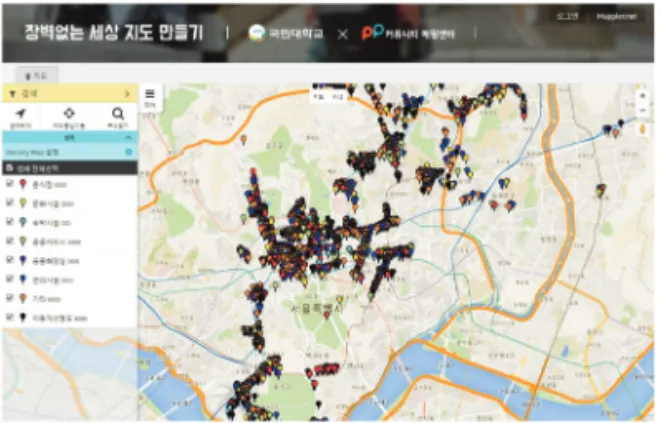Viewport: 662px width, 423px height.
Task: Click the black pin icon in legend
Action: (23, 317)
